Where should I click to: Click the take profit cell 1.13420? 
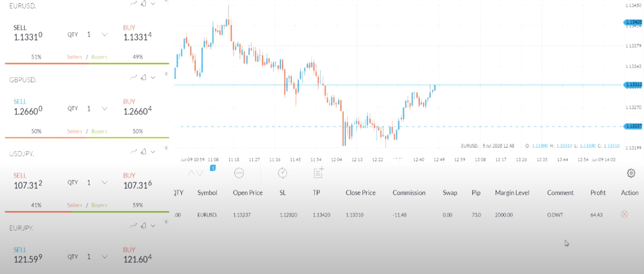point(322,214)
